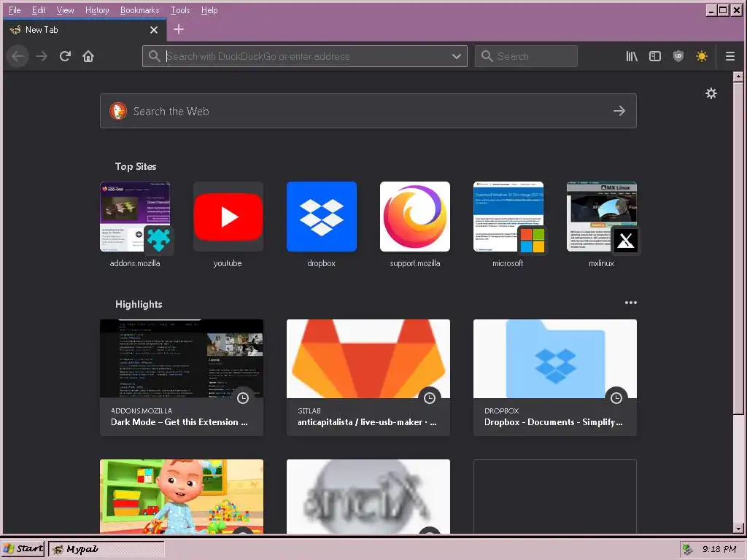The width and height of the screenshot is (747, 560).
Task: Open the Start menu
Action: (x=23, y=549)
